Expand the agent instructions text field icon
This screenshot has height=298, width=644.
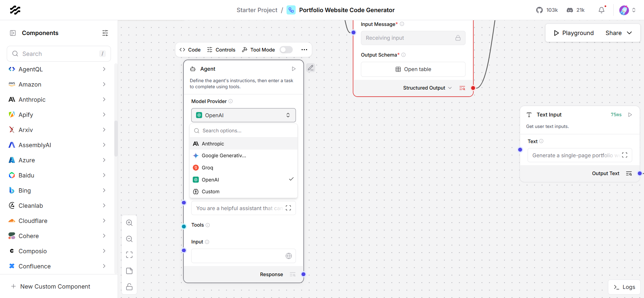click(288, 208)
